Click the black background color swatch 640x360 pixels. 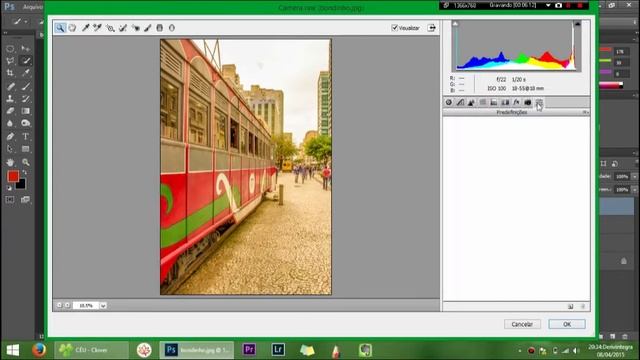coord(22,185)
